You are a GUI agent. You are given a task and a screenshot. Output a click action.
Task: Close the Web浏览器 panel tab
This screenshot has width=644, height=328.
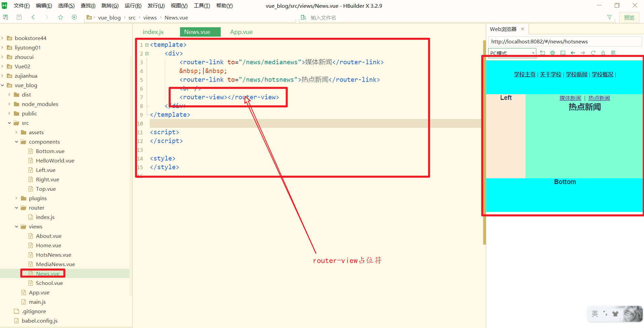coord(523,29)
